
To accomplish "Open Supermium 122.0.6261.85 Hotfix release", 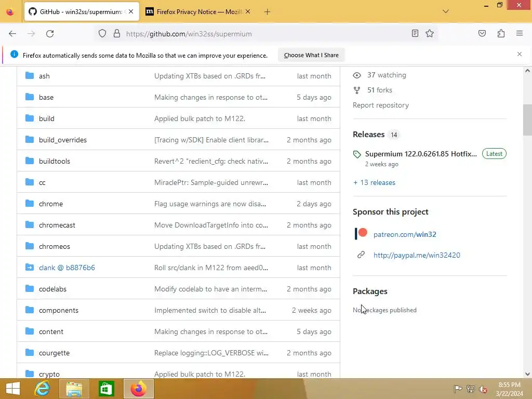I will point(421,154).
